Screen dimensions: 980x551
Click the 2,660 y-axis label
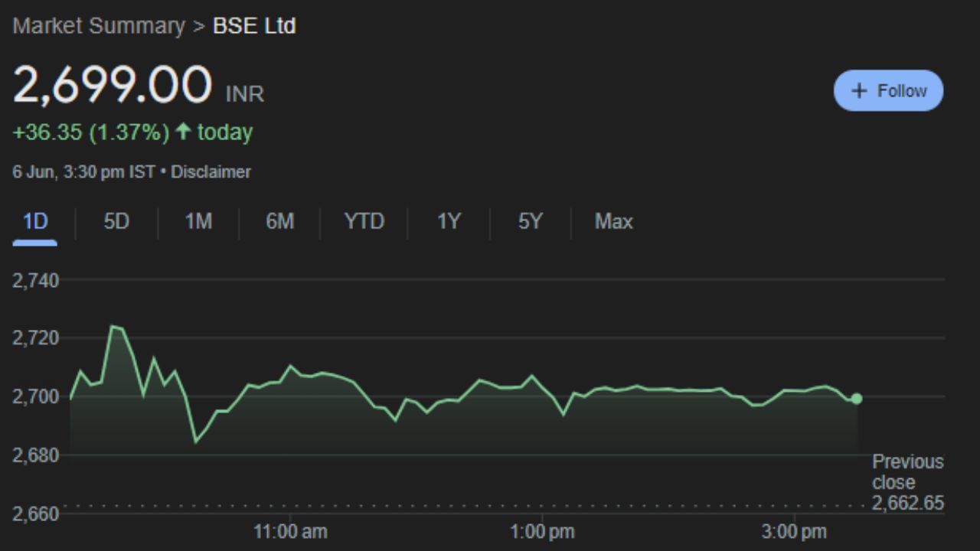[x=35, y=514]
